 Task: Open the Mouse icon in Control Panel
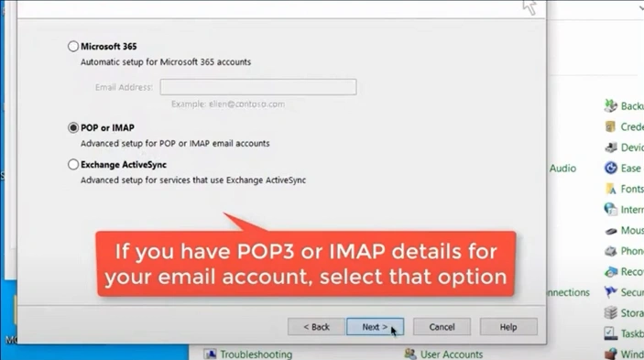(611, 231)
